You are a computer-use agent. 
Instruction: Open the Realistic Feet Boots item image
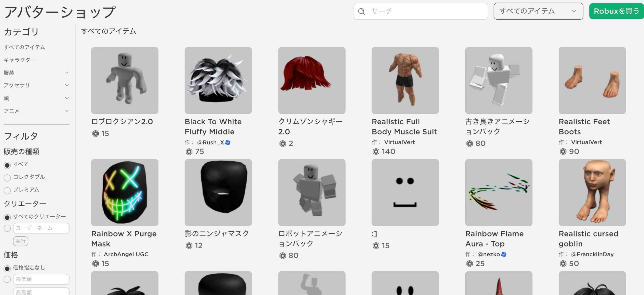coord(592,80)
